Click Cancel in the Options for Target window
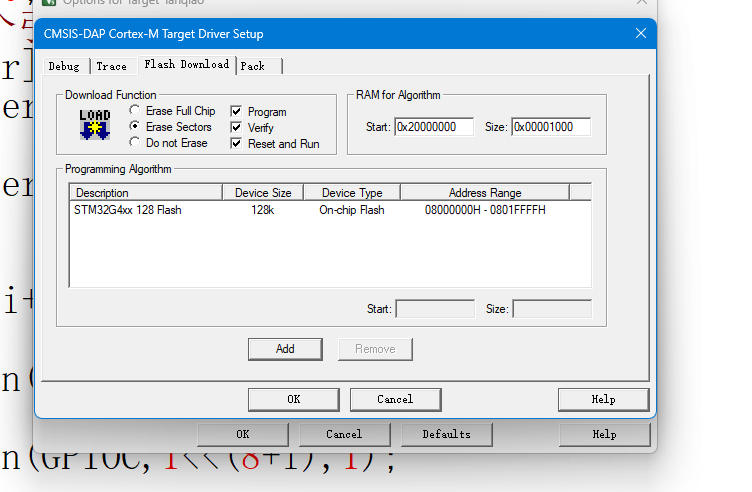Screen dimensions: 752x492 (344, 434)
